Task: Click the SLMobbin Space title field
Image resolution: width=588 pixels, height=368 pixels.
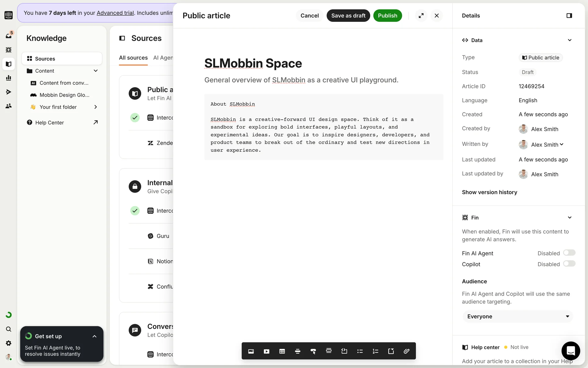Action: point(253,63)
